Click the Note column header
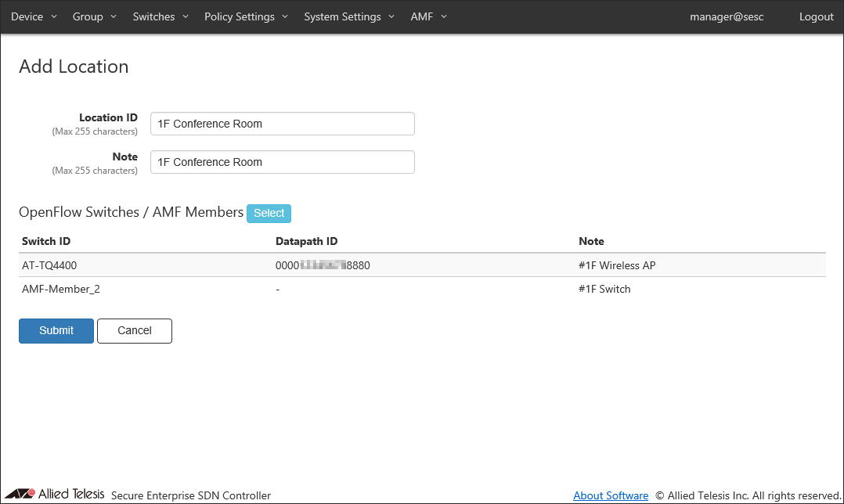 [x=591, y=241]
